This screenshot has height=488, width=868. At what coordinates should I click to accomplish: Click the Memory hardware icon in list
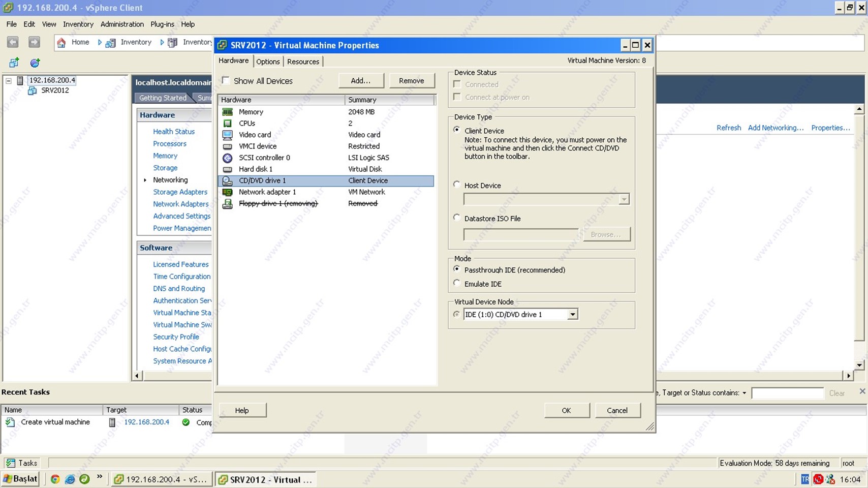[228, 112]
